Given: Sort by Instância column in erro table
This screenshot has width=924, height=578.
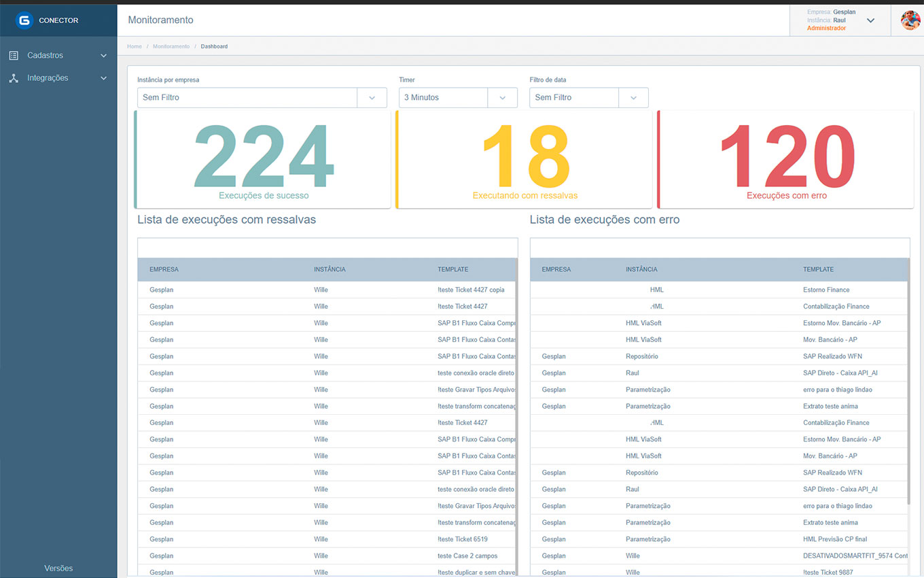Looking at the screenshot, I should point(641,269).
